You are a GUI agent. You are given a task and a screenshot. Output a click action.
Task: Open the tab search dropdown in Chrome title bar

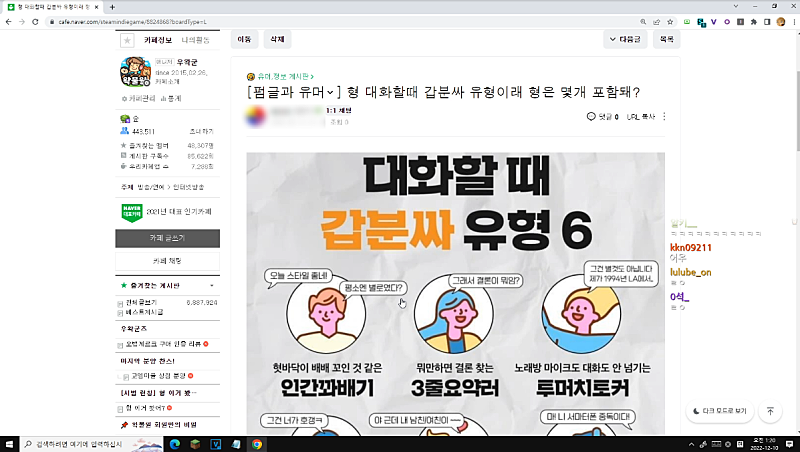click(736, 6)
